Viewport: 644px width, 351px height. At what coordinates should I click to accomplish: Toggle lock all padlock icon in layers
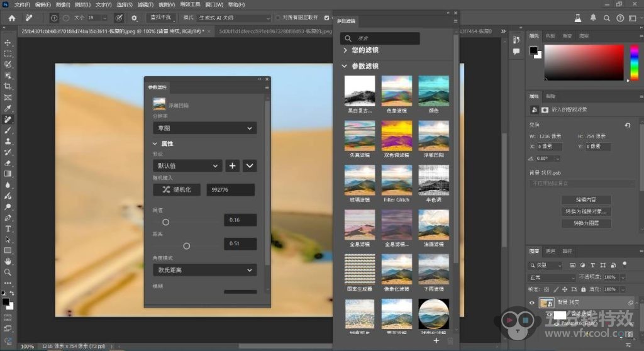click(x=583, y=289)
